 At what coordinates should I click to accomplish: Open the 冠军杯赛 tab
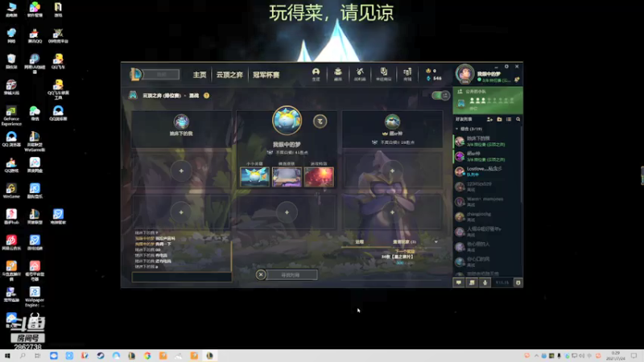(x=266, y=75)
